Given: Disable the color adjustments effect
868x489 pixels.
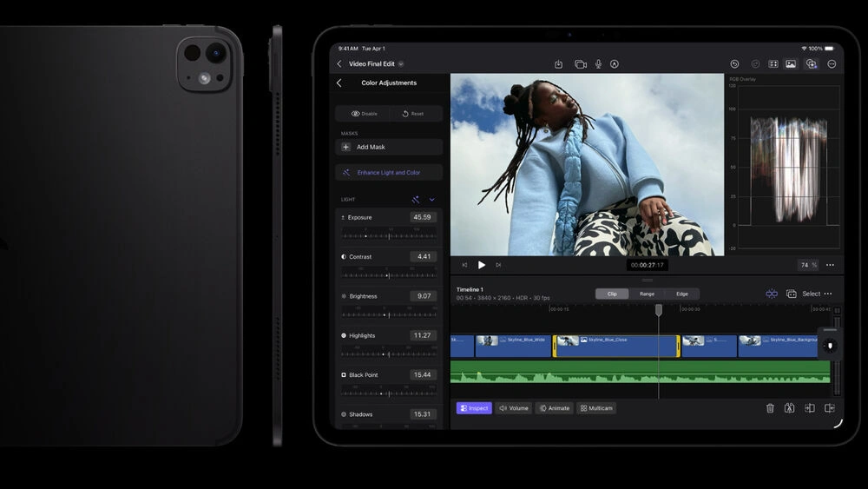Looking at the screenshot, I should 364,114.
